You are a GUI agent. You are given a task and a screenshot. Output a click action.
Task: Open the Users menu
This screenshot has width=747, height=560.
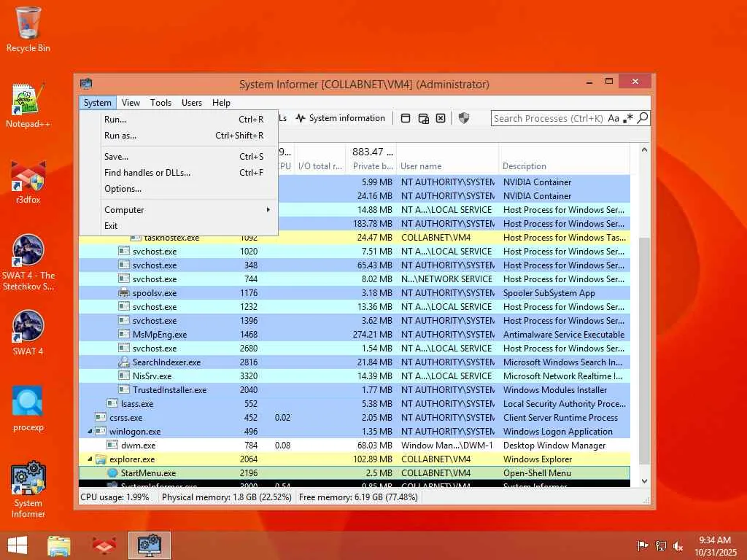(192, 103)
